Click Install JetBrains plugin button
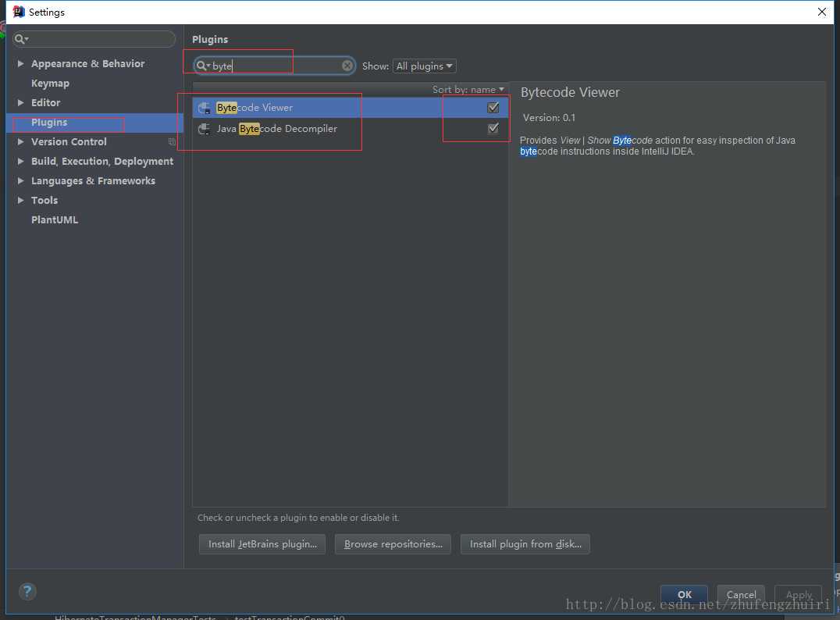This screenshot has width=840, height=620. point(262,544)
